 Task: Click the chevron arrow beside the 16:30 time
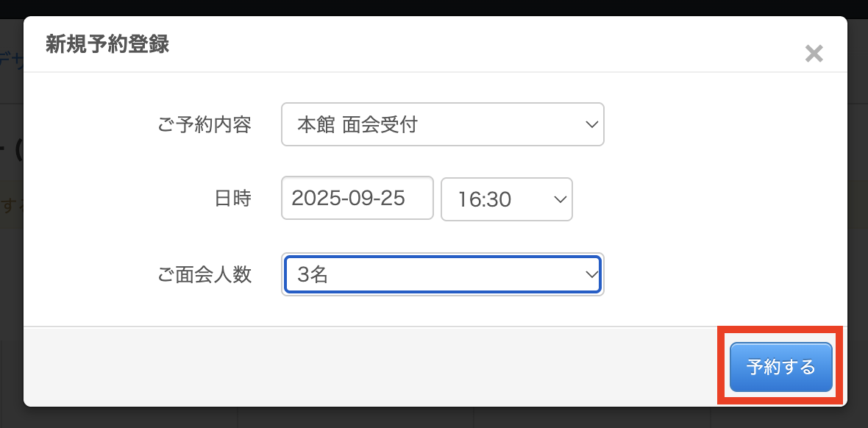point(560,199)
